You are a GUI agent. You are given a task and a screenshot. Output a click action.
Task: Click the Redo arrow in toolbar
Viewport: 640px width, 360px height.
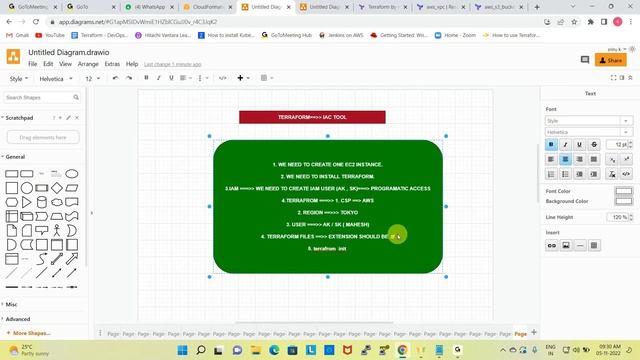(x=129, y=78)
